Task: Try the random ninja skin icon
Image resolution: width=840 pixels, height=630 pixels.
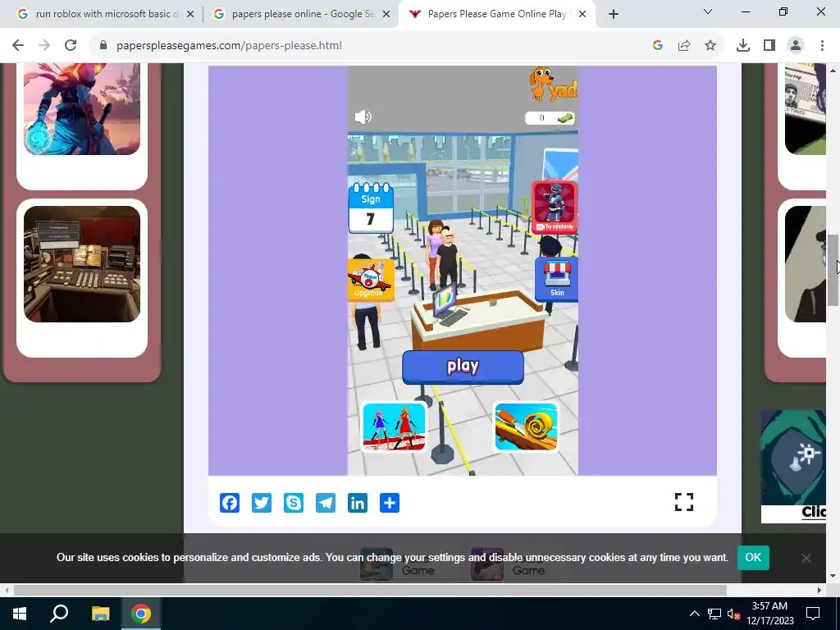Action: [x=555, y=206]
